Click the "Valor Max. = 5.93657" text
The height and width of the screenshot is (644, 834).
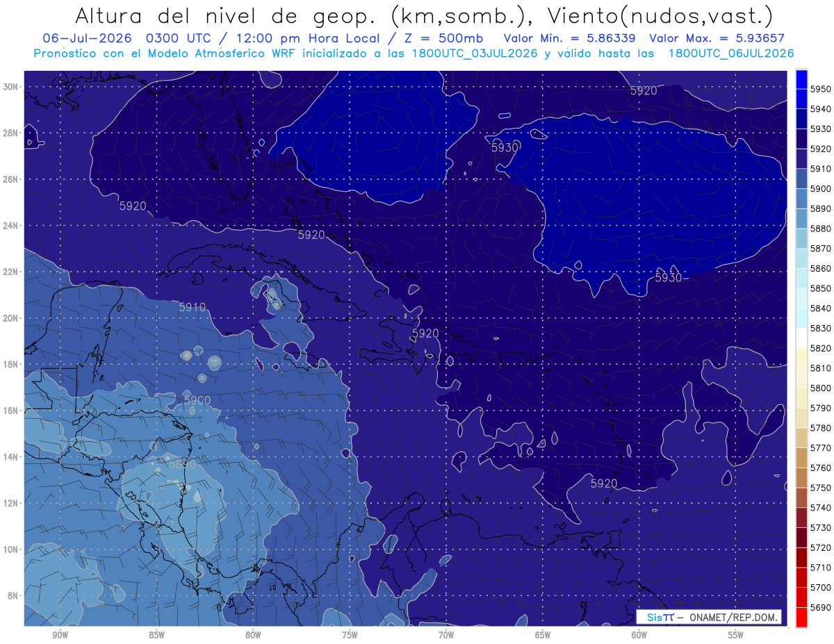point(717,38)
